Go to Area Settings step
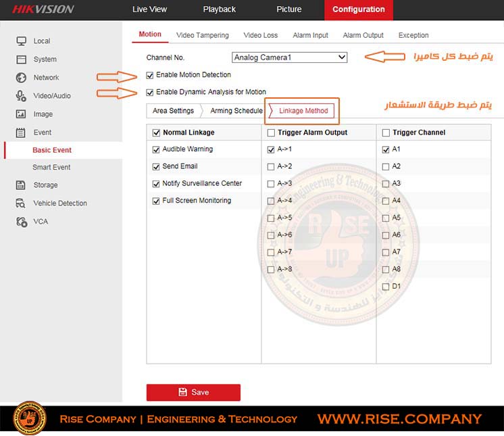 tap(173, 111)
